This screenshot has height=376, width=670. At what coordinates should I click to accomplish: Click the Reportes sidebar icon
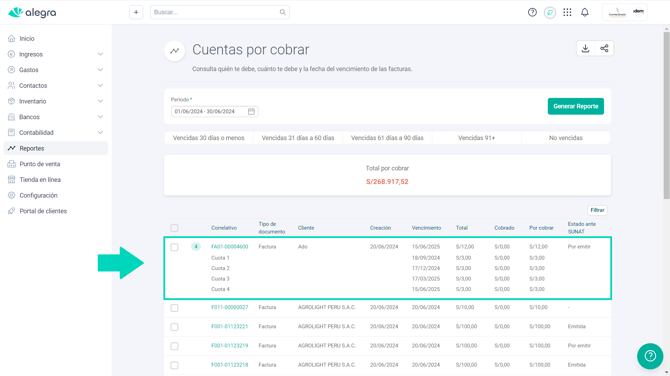12,148
